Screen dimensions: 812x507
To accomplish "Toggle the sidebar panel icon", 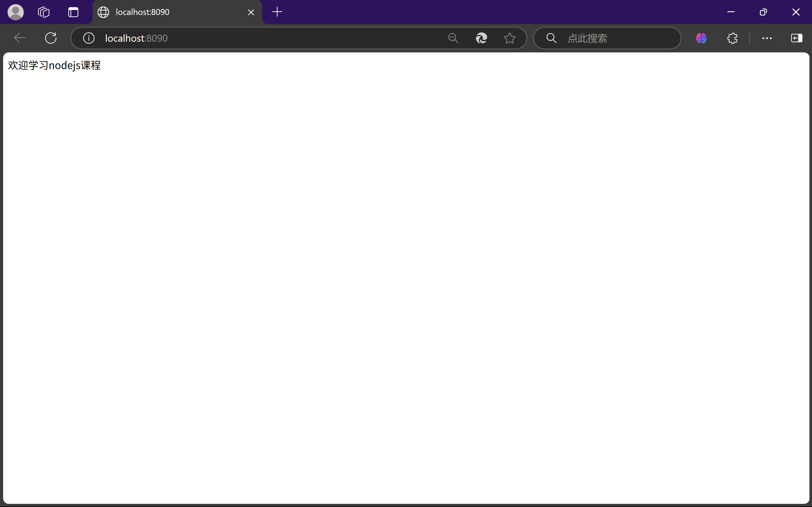I will pyautogui.click(x=796, y=38).
